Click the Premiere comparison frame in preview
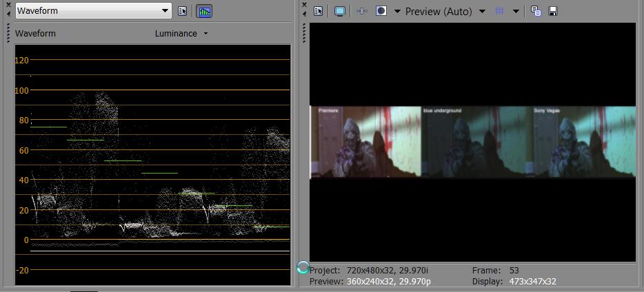The height and width of the screenshot is (292, 644). [x=366, y=142]
